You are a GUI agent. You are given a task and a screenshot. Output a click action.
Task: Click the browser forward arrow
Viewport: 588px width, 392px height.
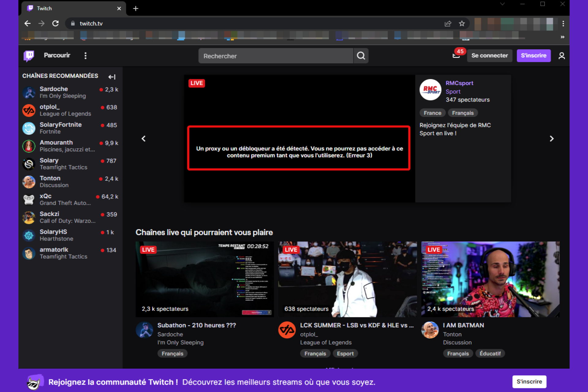click(41, 24)
